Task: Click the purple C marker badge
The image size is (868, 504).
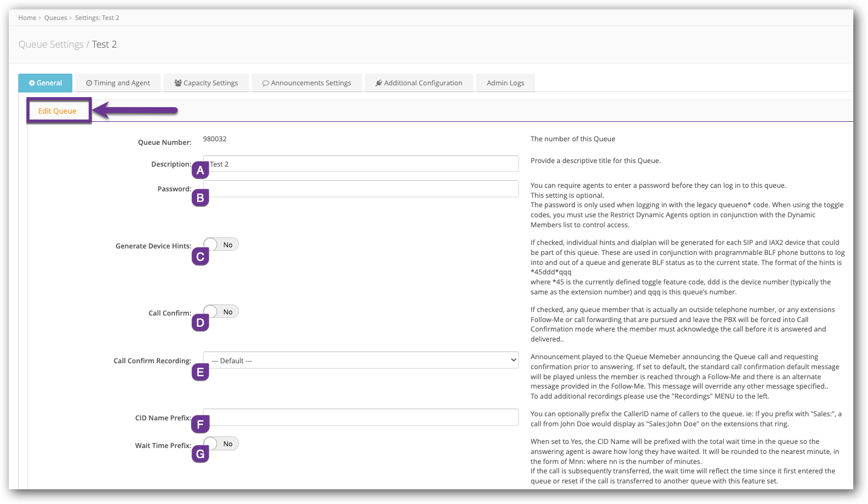Action: tap(200, 257)
